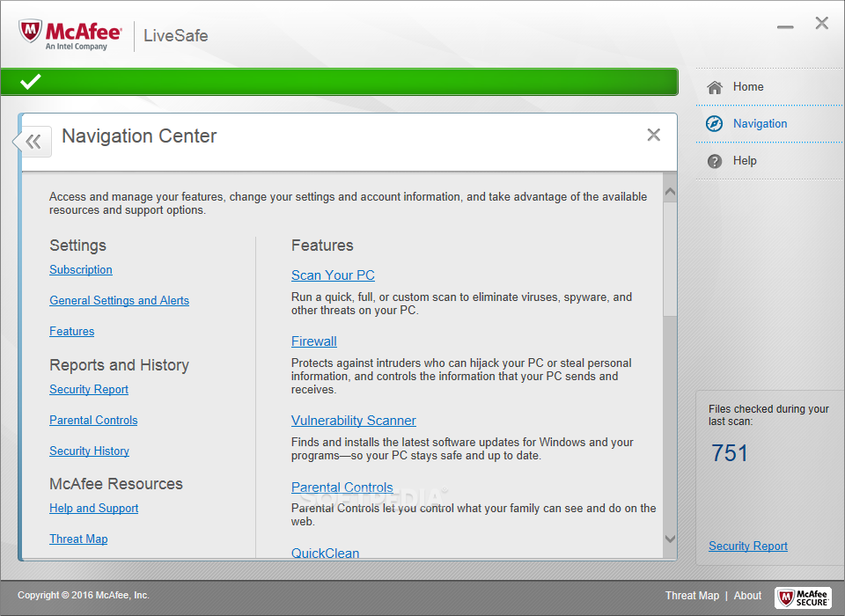
Task: Select Navigation in the sidebar
Action: tap(760, 123)
